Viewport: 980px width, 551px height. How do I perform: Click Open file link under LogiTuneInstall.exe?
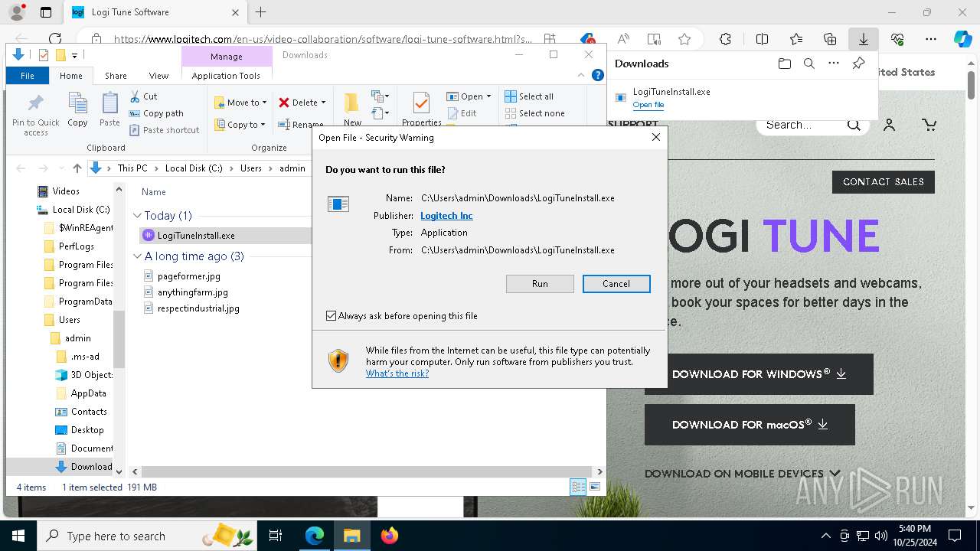(x=648, y=105)
